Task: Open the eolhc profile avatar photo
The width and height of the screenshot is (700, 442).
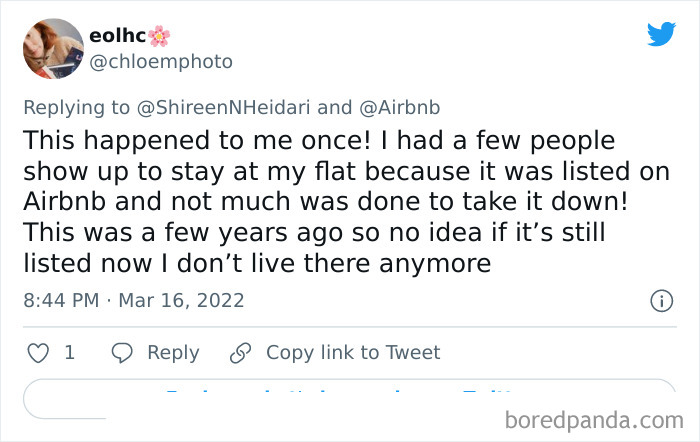Action: [54, 48]
